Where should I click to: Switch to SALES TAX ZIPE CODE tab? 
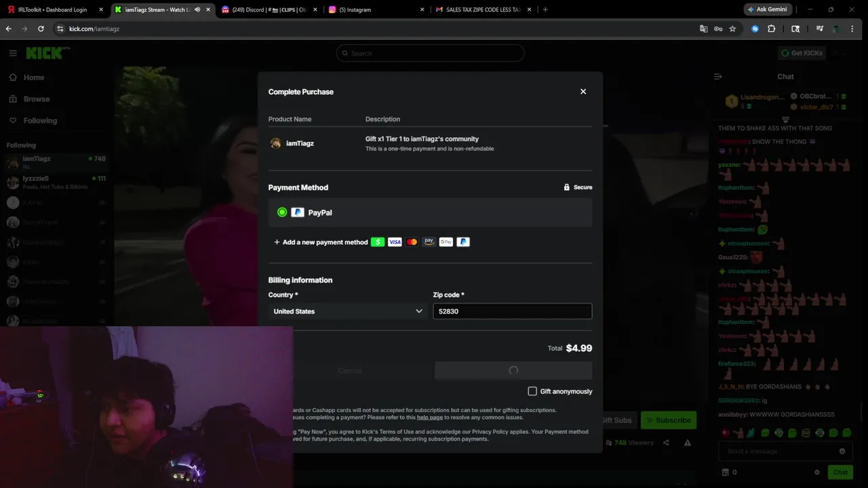[x=484, y=9]
